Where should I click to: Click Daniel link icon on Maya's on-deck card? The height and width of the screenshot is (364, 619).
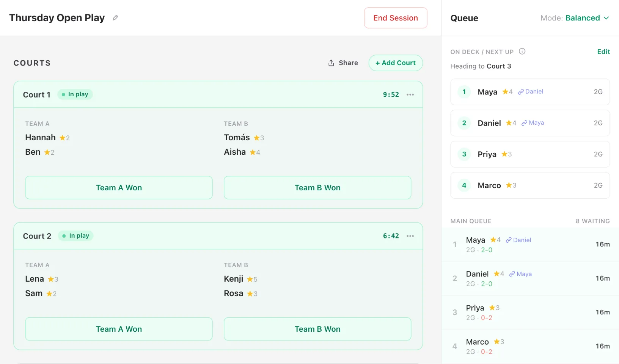coord(521,92)
